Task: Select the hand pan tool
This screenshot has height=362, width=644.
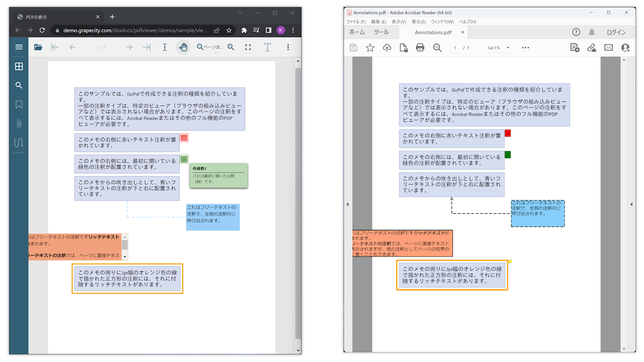Action: pos(183,47)
